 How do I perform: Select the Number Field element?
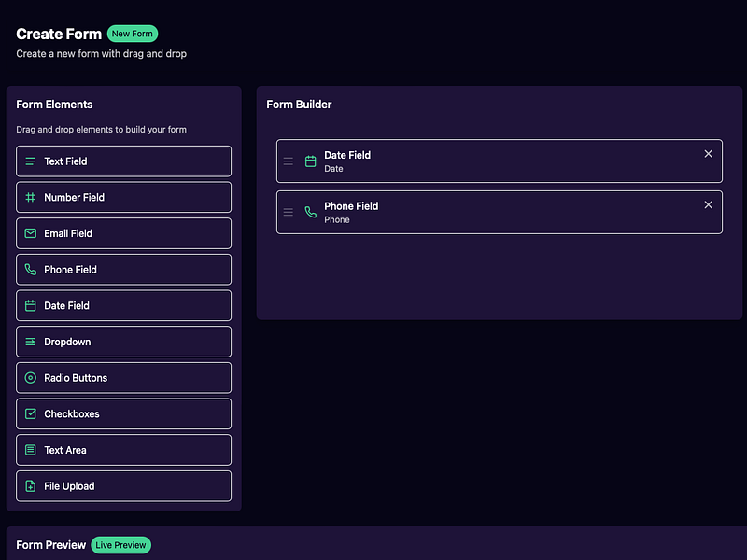pos(124,197)
